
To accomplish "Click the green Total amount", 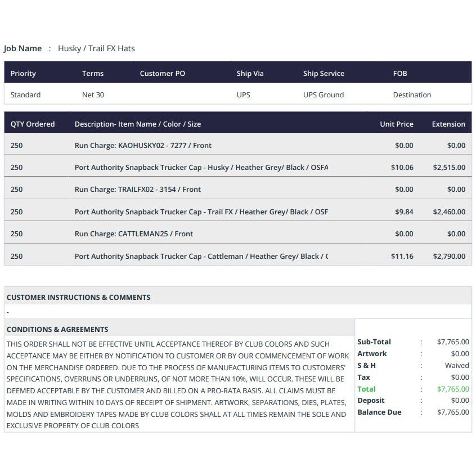I will [x=452, y=389].
